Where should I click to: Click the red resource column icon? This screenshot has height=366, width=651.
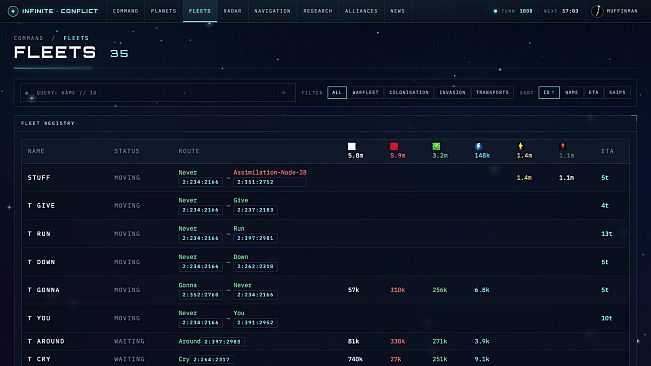coord(394,146)
